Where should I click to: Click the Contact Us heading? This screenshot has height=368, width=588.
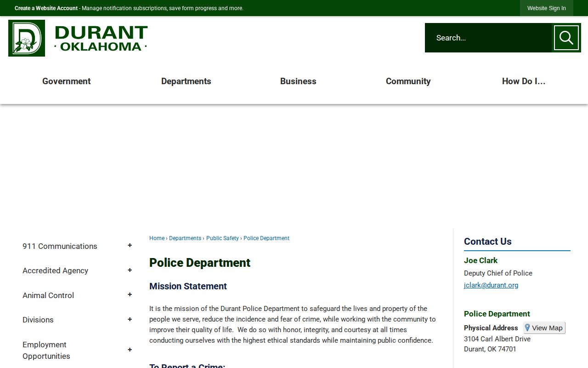[487, 241]
